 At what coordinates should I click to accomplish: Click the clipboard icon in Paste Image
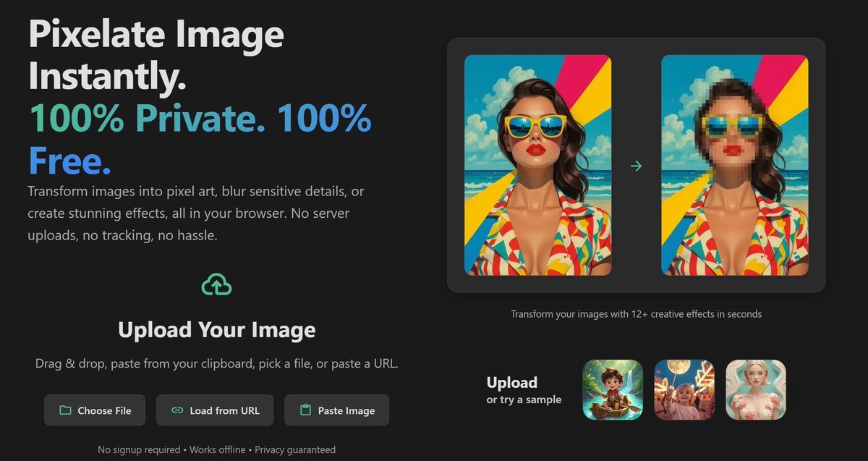point(305,410)
